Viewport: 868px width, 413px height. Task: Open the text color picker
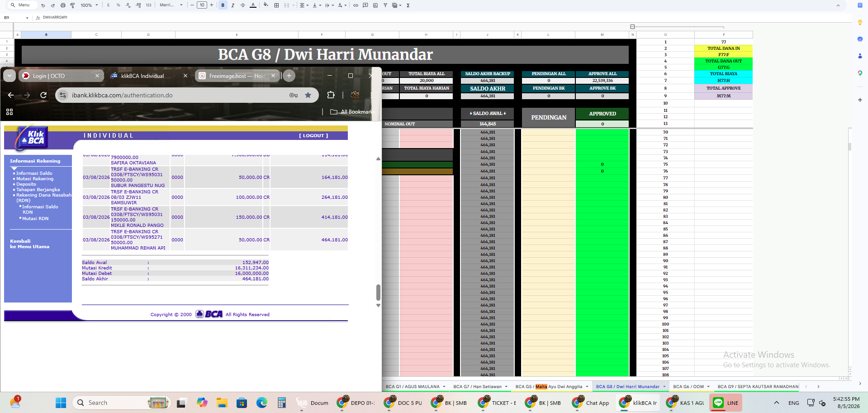[253, 5]
